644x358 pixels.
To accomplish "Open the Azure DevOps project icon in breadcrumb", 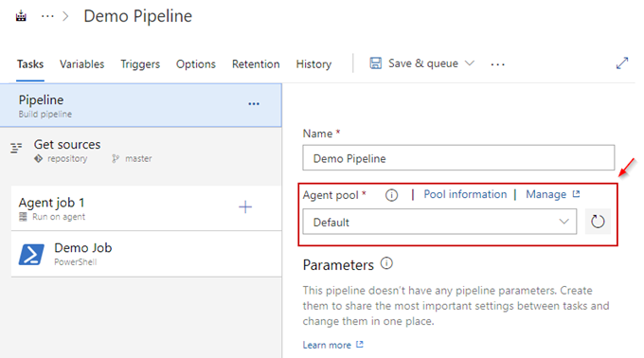I will (21, 16).
